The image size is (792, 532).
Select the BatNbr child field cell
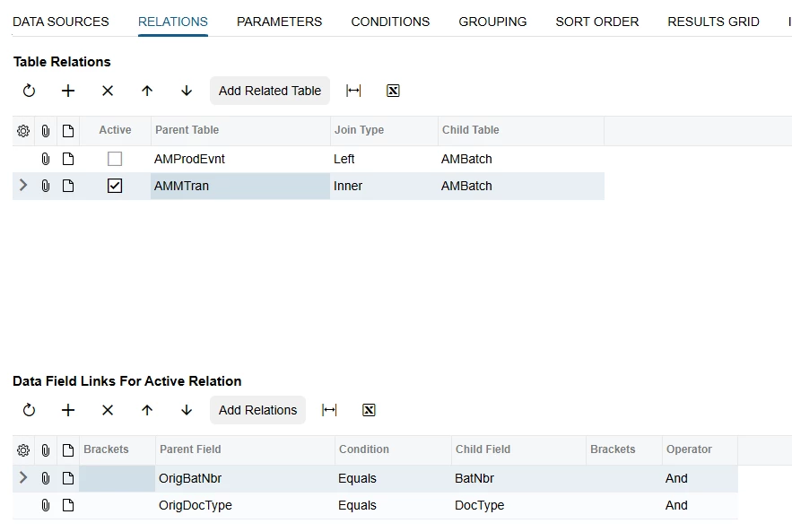coord(518,478)
